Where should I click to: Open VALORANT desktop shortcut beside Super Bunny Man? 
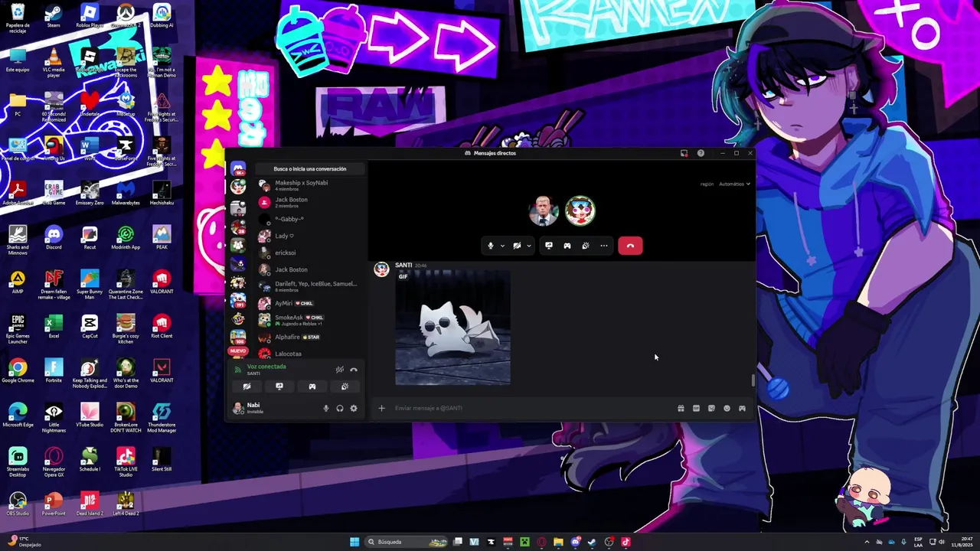(162, 282)
